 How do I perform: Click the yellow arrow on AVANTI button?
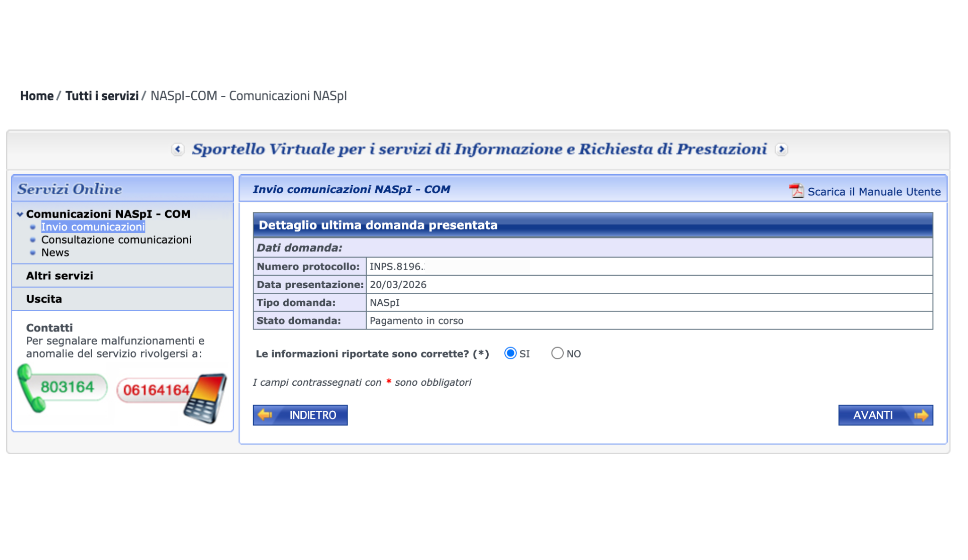tap(921, 415)
